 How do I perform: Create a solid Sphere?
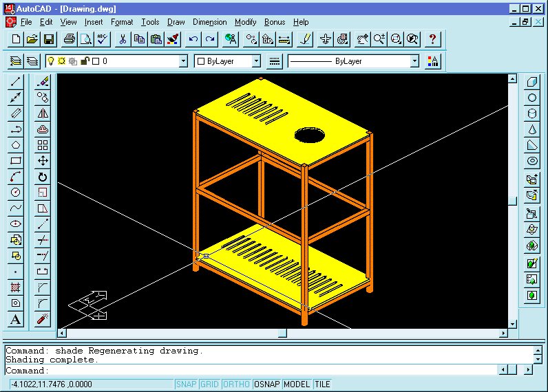(532, 98)
